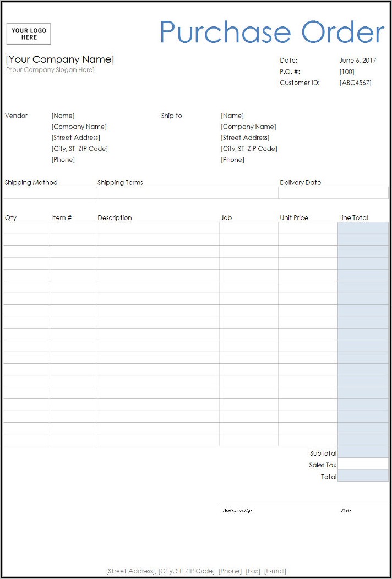The height and width of the screenshot is (579, 392).
Task: Select the empty cell under Shipping Terms
Action: pyautogui.click(x=187, y=193)
